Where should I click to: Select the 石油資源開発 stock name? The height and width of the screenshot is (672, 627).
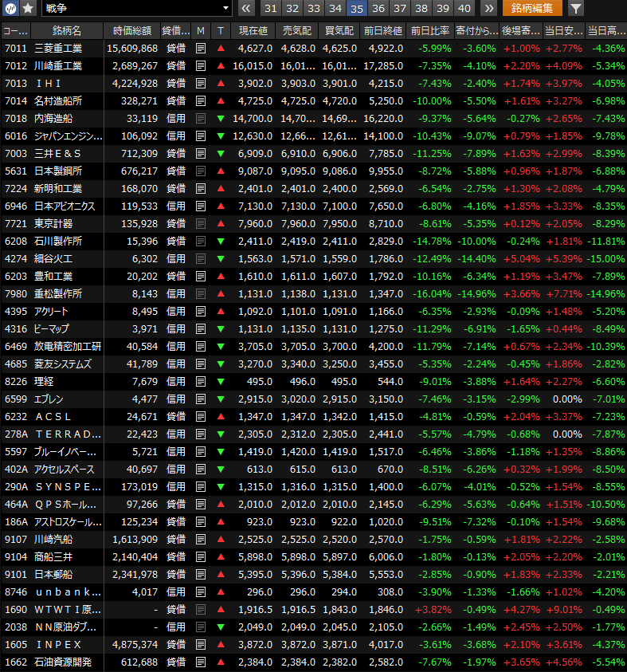click(x=63, y=662)
